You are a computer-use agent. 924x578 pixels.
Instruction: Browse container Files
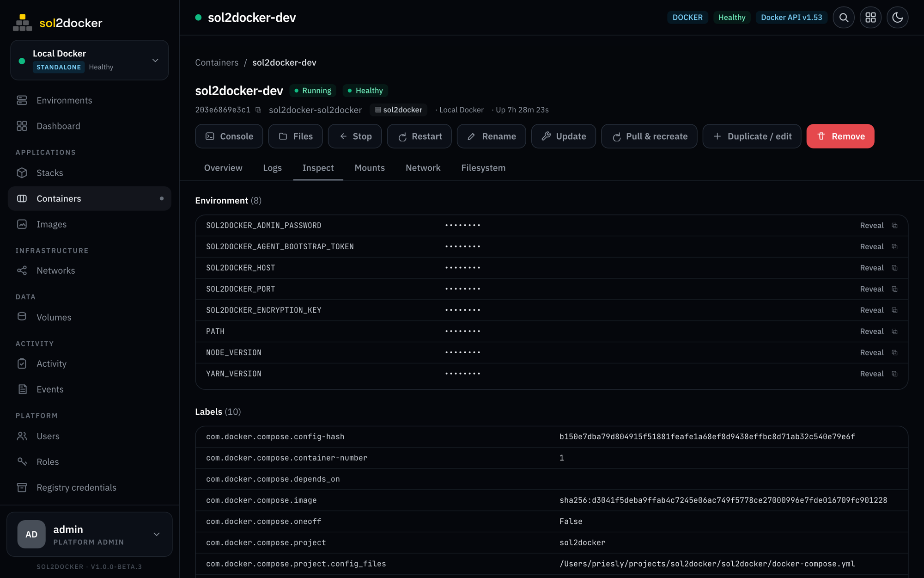click(296, 136)
